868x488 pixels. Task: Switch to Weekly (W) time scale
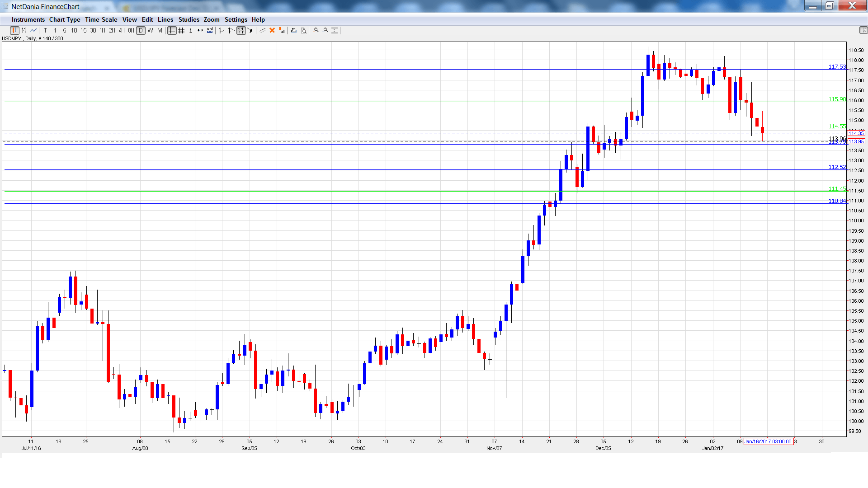[150, 30]
